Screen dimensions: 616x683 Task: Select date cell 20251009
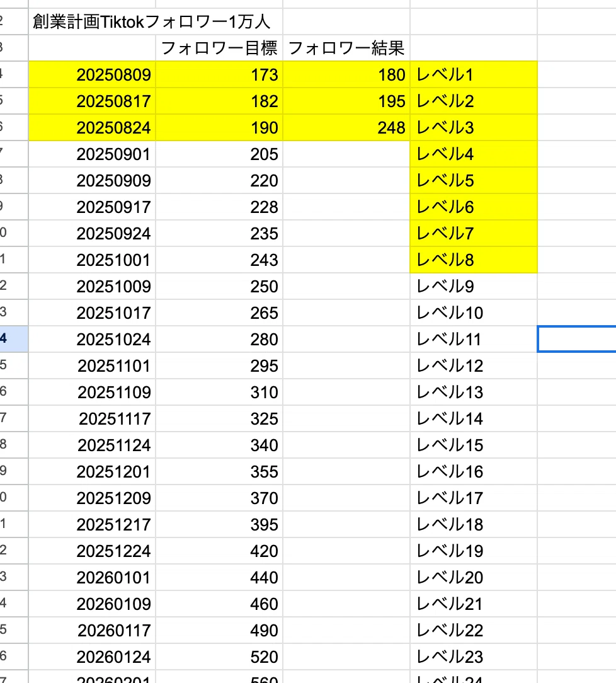click(x=93, y=286)
